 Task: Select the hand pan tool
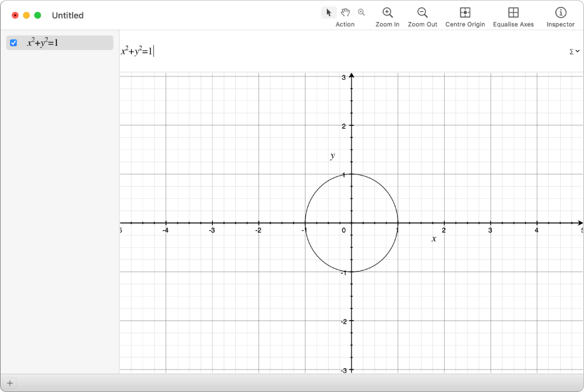click(345, 12)
